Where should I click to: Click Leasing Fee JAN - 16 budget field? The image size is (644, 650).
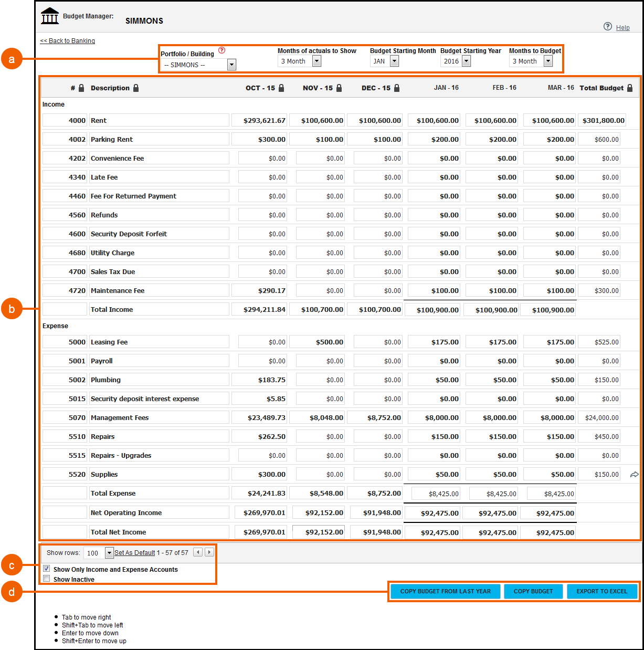(x=434, y=342)
